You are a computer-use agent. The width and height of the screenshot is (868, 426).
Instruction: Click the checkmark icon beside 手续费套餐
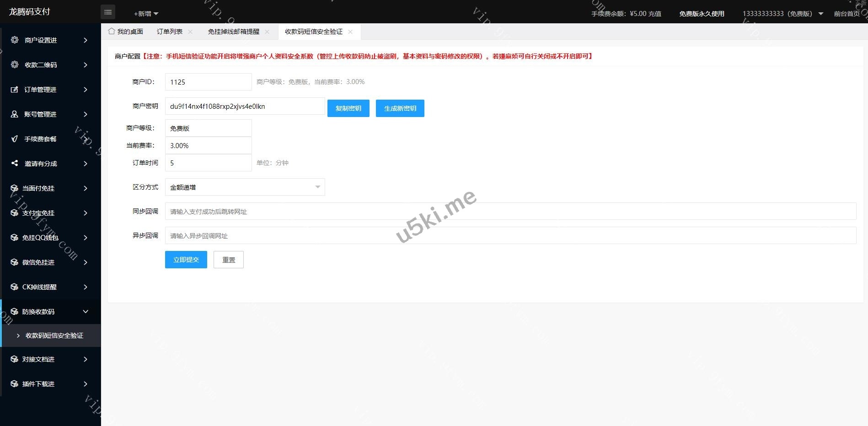click(x=15, y=139)
